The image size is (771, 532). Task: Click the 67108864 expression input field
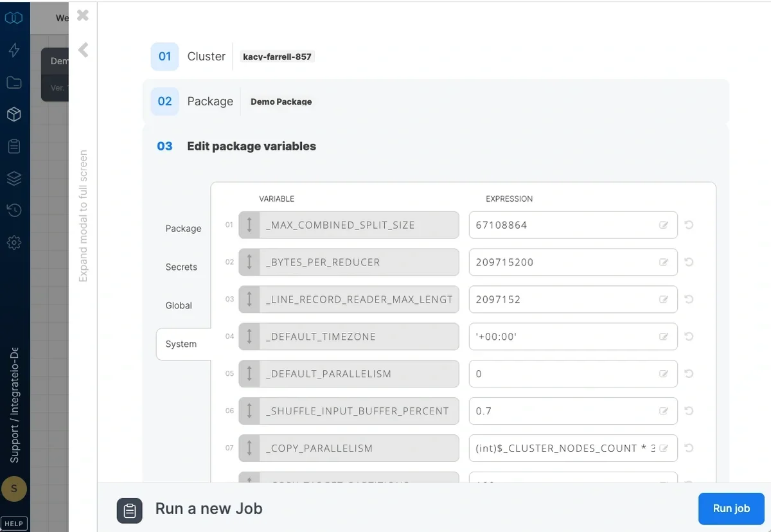(565, 225)
